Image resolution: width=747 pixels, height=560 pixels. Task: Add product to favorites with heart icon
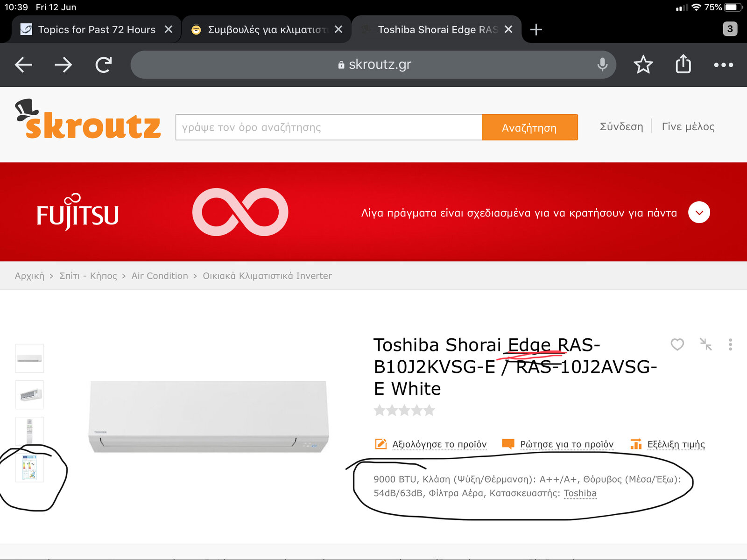click(x=677, y=344)
